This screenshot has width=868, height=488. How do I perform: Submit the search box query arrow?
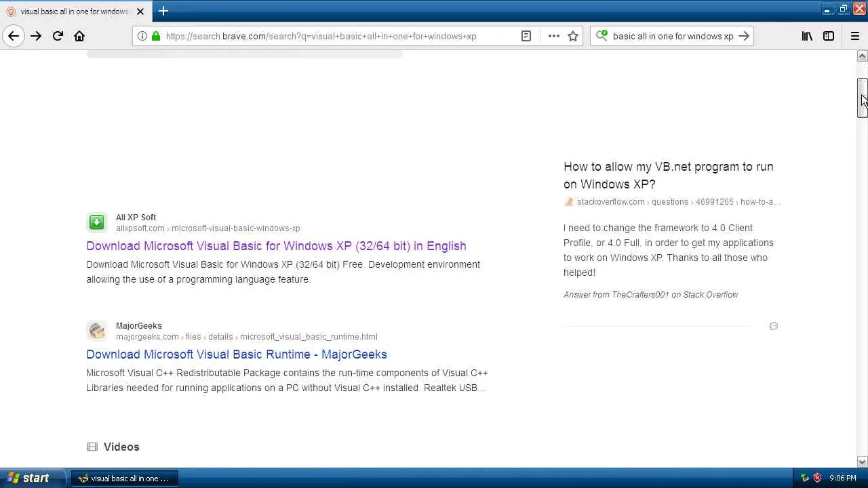(x=744, y=36)
